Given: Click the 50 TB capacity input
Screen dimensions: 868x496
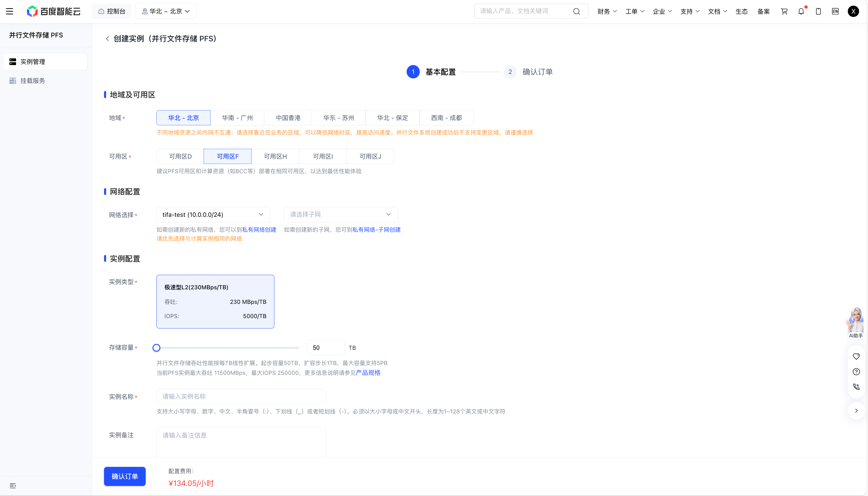Looking at the screenshot, I should coord(325,348).
